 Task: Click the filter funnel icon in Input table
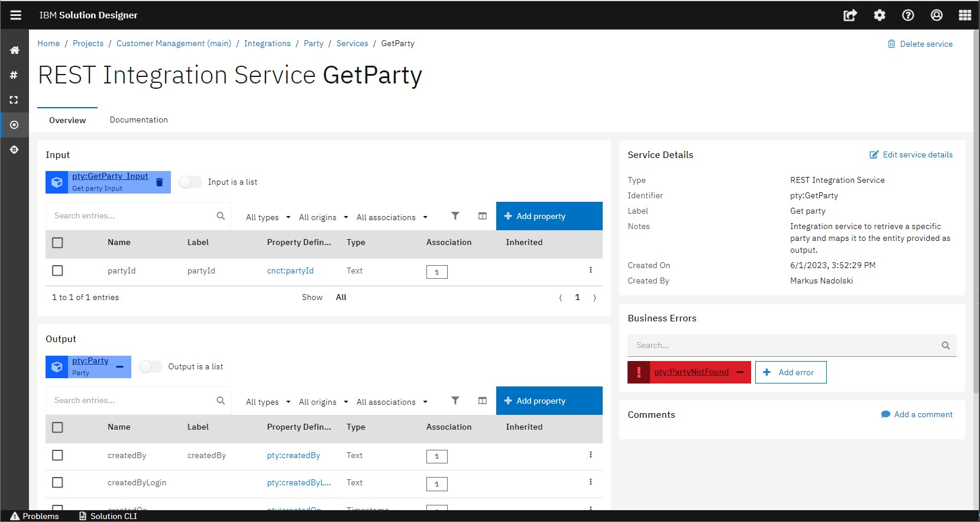point(455,216)
